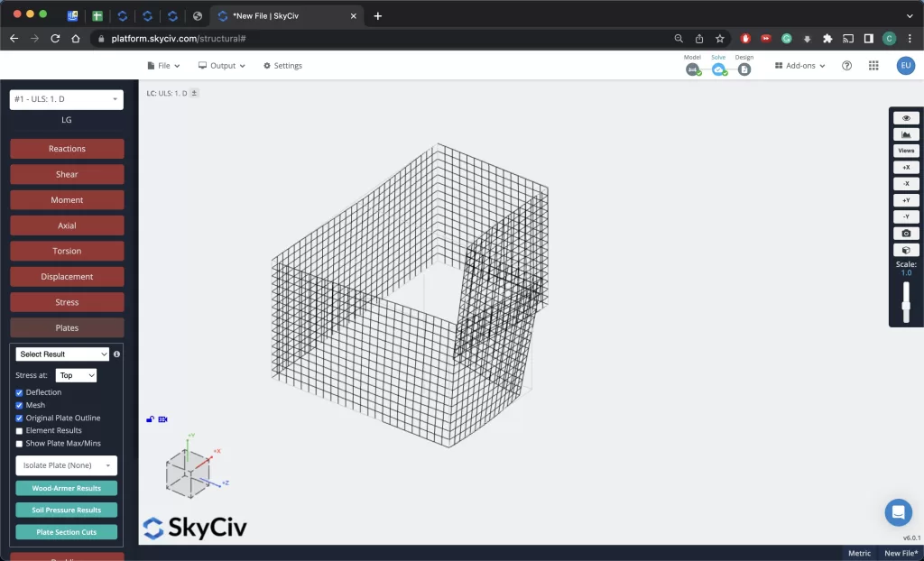This screenshot has height=561, width=924.
Task: Open the help question mark icon
Action: [x=846, y=66]
